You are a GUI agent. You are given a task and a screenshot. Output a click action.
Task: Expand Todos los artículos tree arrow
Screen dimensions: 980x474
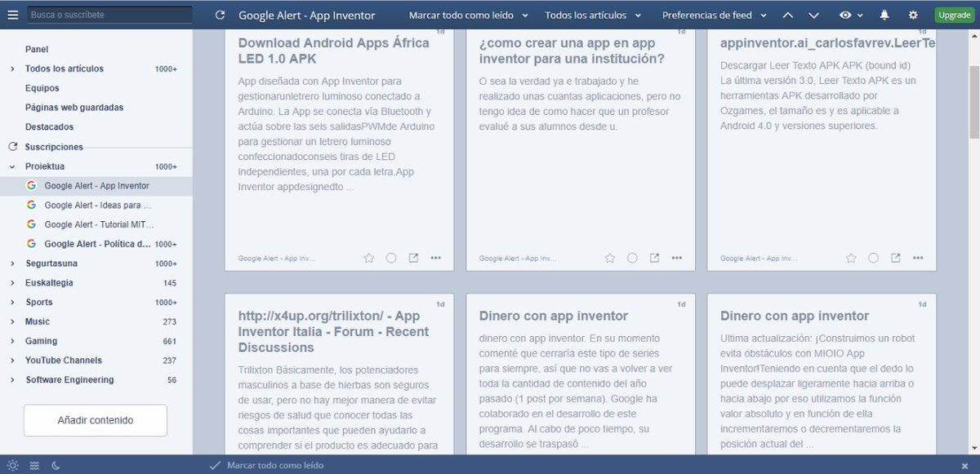click(12, 69)
